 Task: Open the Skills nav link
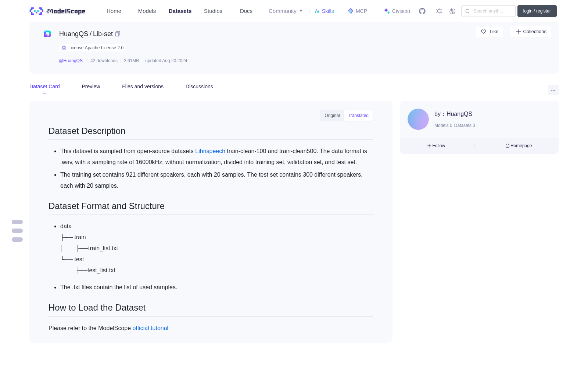click(325, 11)
